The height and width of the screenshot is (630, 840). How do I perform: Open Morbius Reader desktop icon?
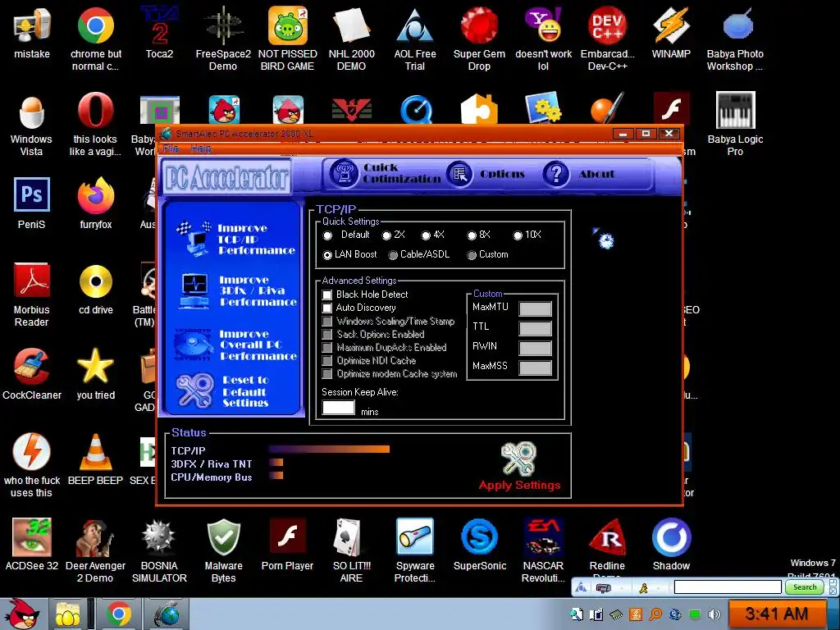[32, 294]
